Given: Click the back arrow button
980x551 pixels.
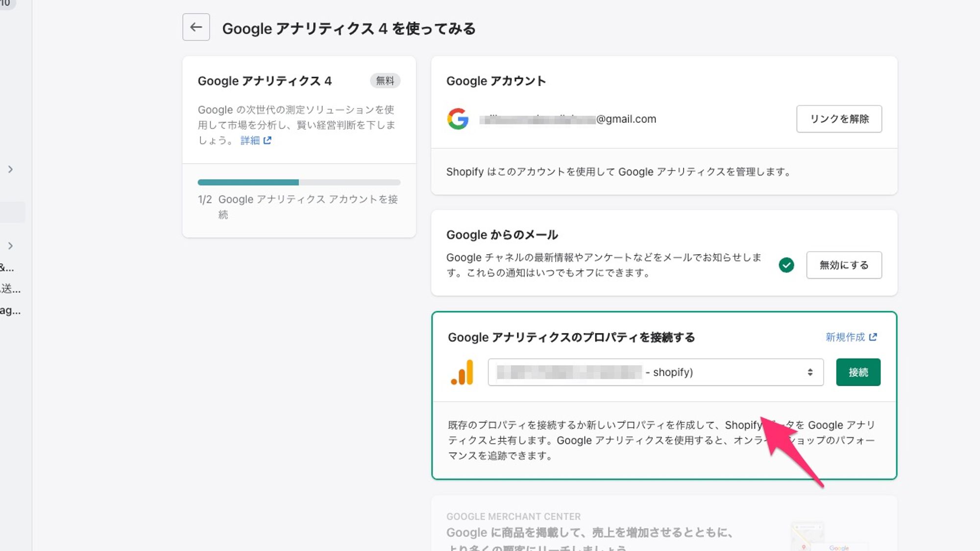Looking at the screenshot, I should [196, 27].
